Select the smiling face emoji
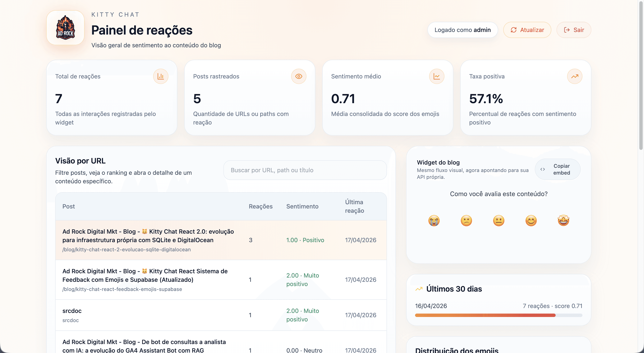Screen dimensions: 644x353 coord(531,221)
